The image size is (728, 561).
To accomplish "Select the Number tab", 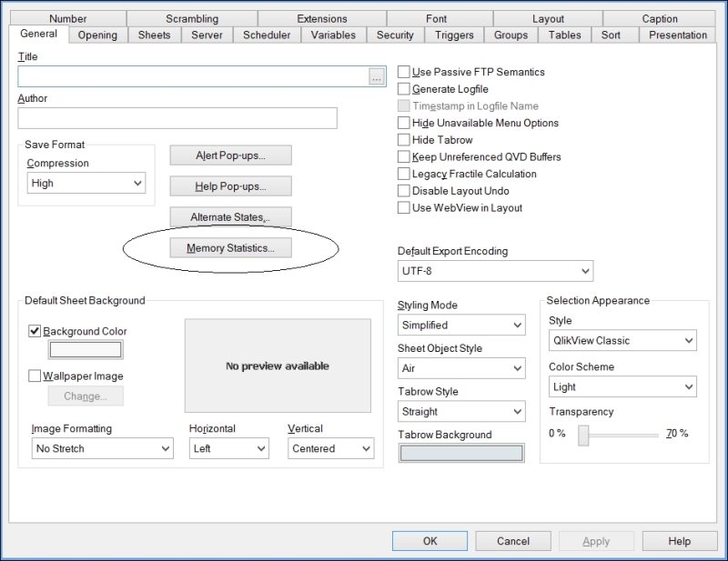I will 67,19.
